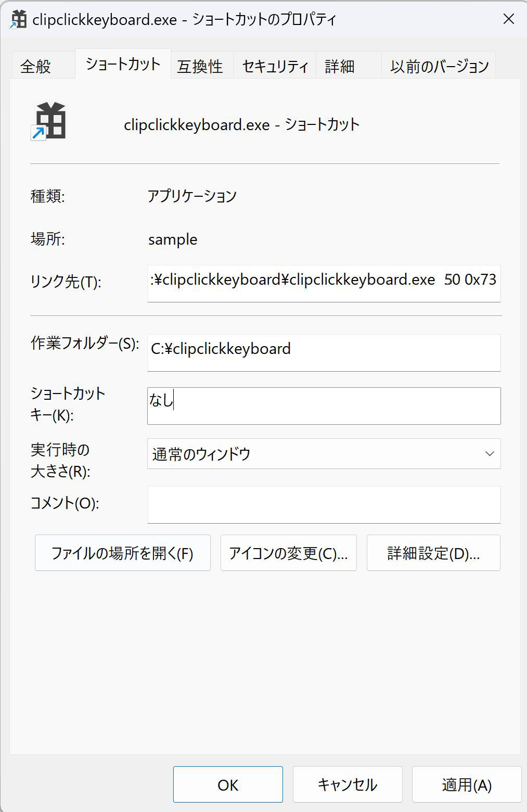The image size is (527, 812).
Task: Click inside the リンク先(T) target field
Action: click(x=324, y=283)
